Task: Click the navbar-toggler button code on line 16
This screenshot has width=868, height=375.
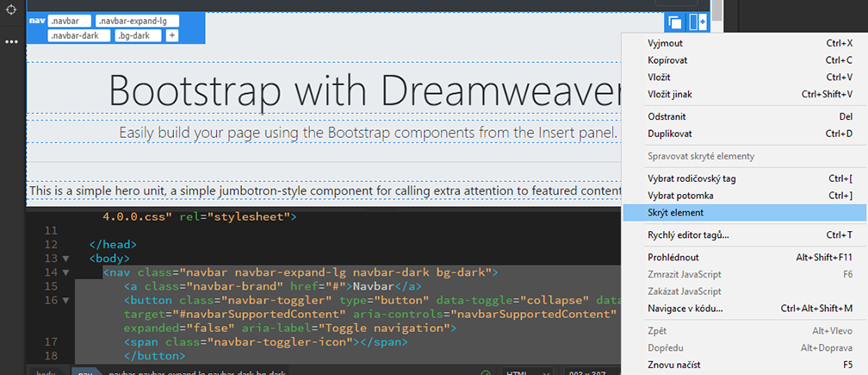Action: point(372,301)
